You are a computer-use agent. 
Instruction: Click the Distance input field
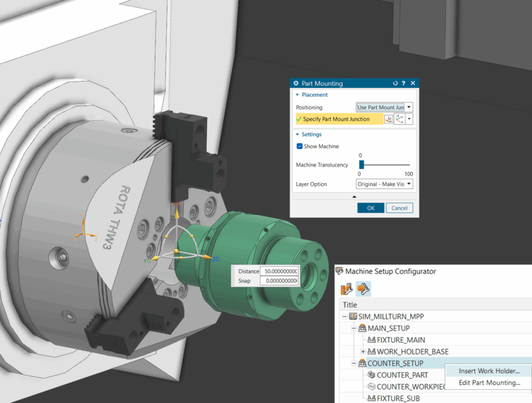point(280,271)
